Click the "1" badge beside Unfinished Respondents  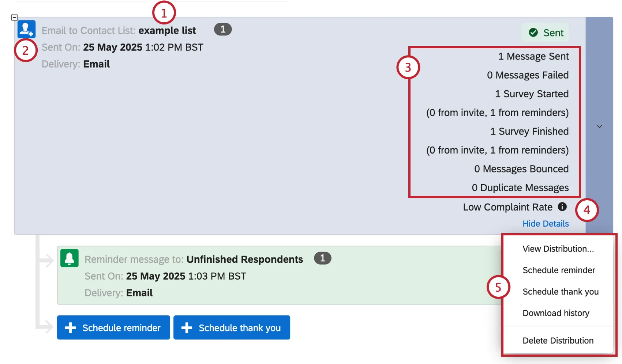[322, 258]
